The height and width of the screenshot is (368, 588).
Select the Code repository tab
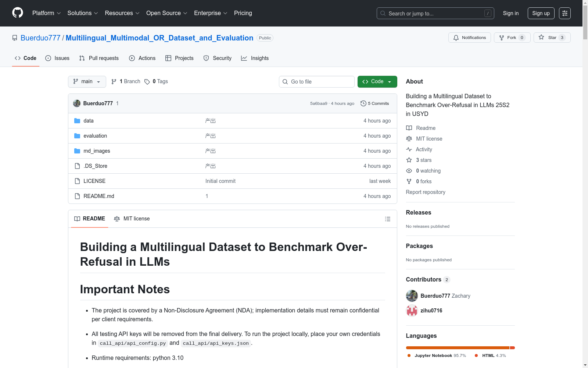tap(26, 58)
